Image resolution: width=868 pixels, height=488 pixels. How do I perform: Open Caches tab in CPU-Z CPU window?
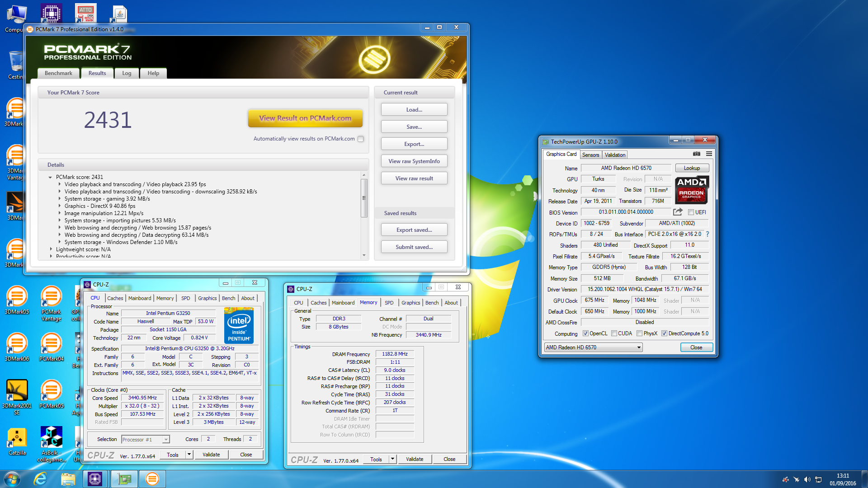coord(115,298)
